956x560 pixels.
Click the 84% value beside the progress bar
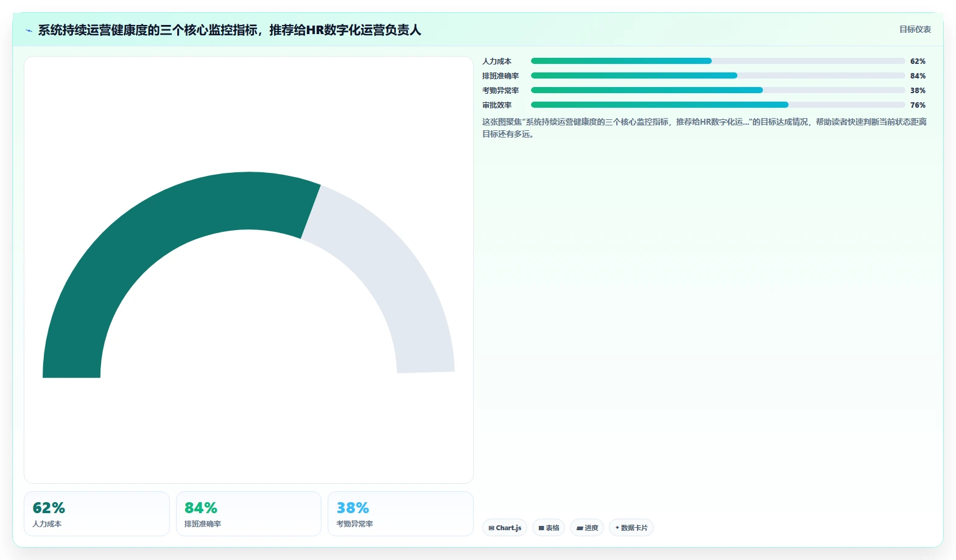(918, 75)
